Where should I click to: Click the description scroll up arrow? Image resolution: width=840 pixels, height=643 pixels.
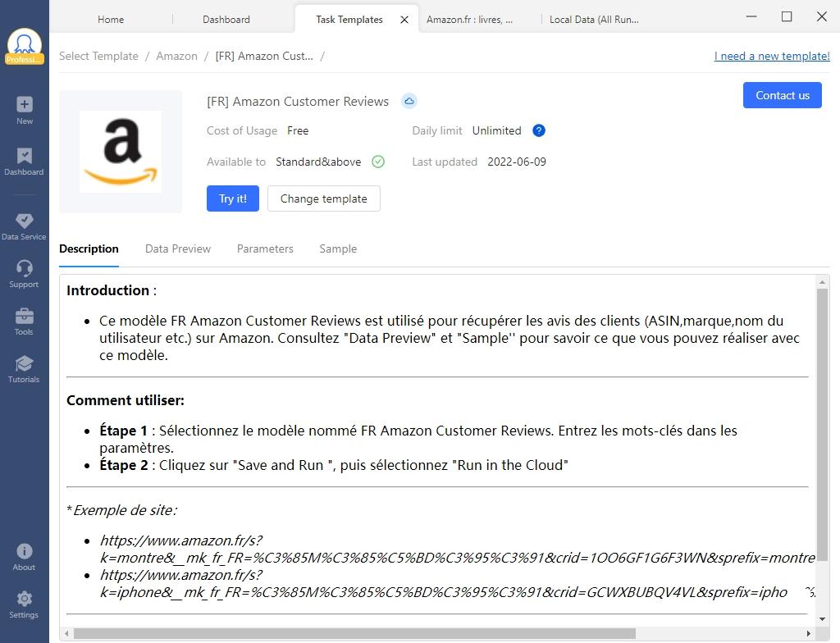tap(822, 282)
